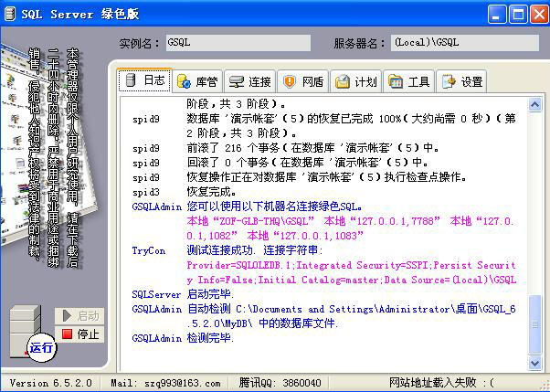Click the SQLServer log source label

tap(156, 295)
